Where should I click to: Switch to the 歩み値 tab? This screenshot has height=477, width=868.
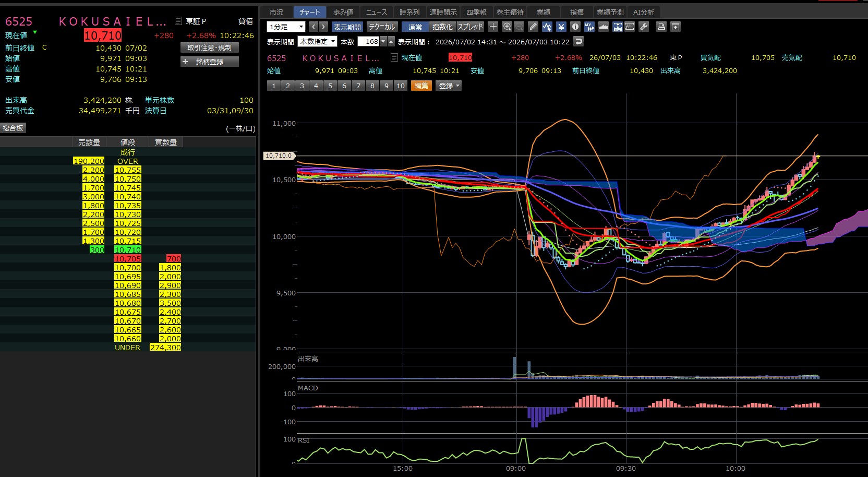(343, 12)
